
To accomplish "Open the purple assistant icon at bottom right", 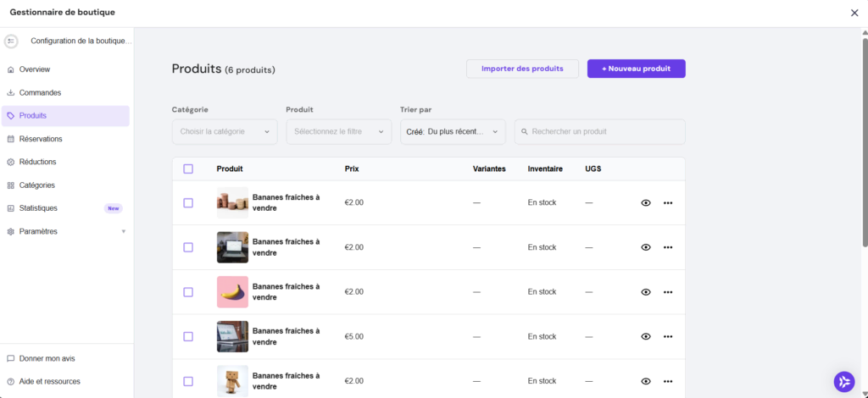I will tap(843, 382).
